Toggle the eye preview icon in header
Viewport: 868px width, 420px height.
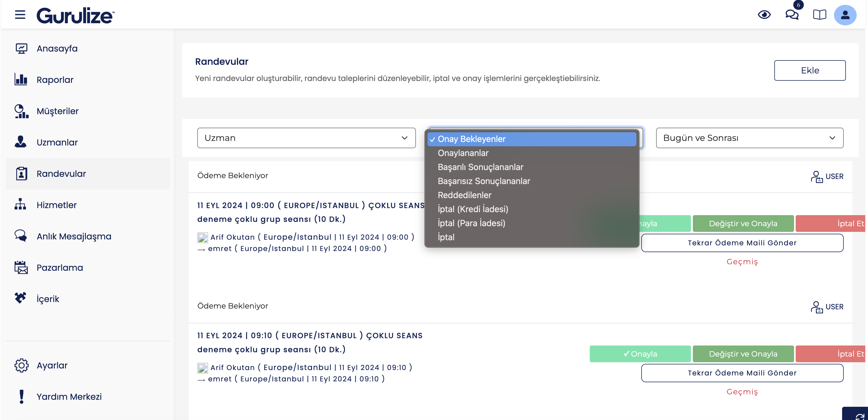[x=764, y=15]
